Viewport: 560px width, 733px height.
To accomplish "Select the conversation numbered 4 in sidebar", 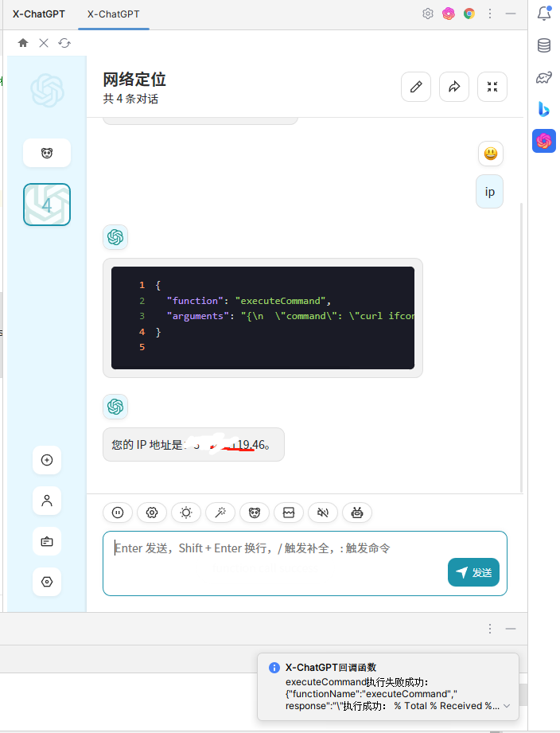I will [47, 205].
